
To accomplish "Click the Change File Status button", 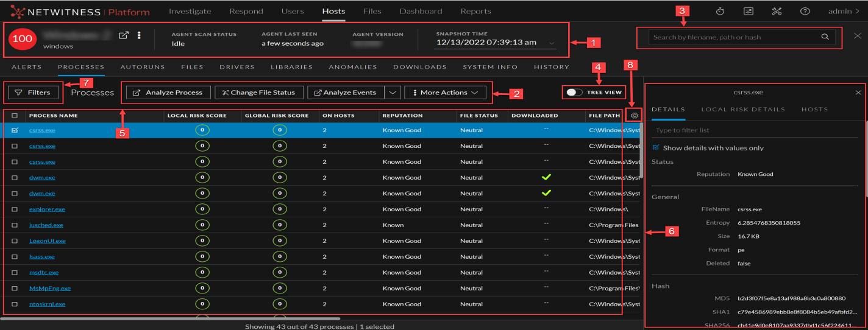I will pyautogui.click(x=259, y=93).
